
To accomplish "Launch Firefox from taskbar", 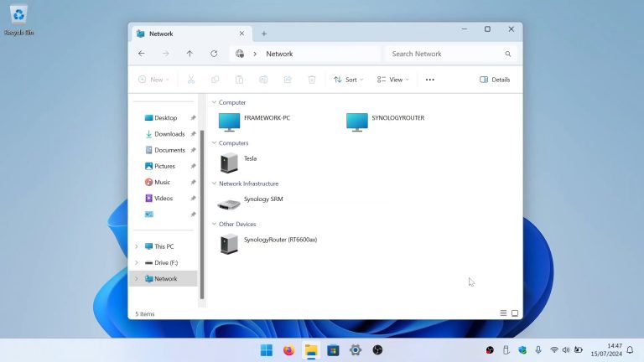I will (288, 350).
